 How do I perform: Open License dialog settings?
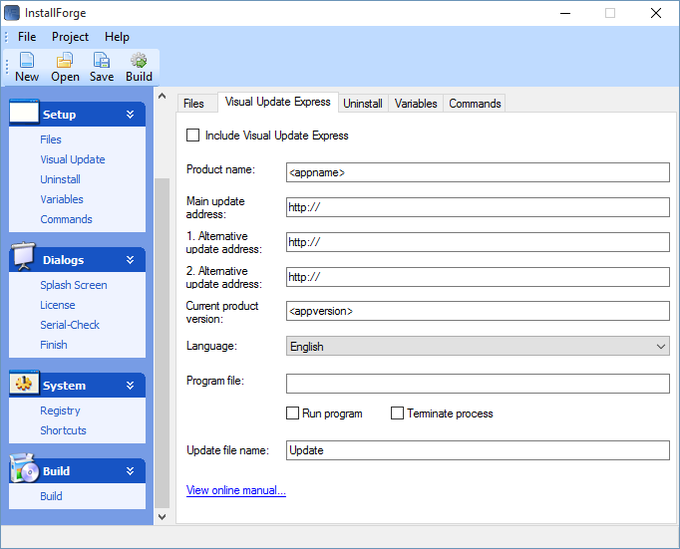pos(58,305)
